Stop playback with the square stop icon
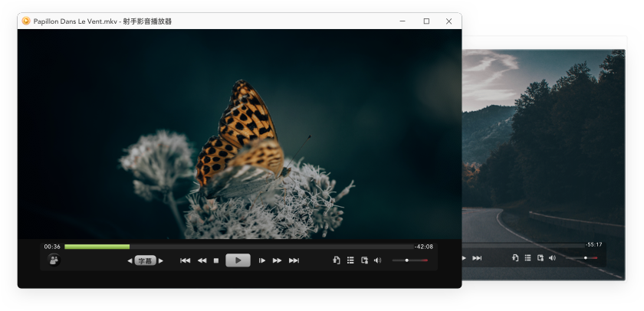644x311 pixels. (x=216, y=260)
